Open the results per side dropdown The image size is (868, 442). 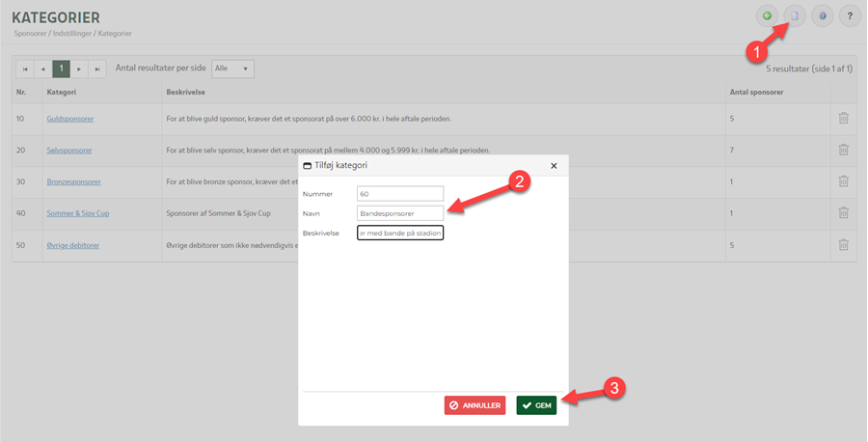tap(233, 69)
